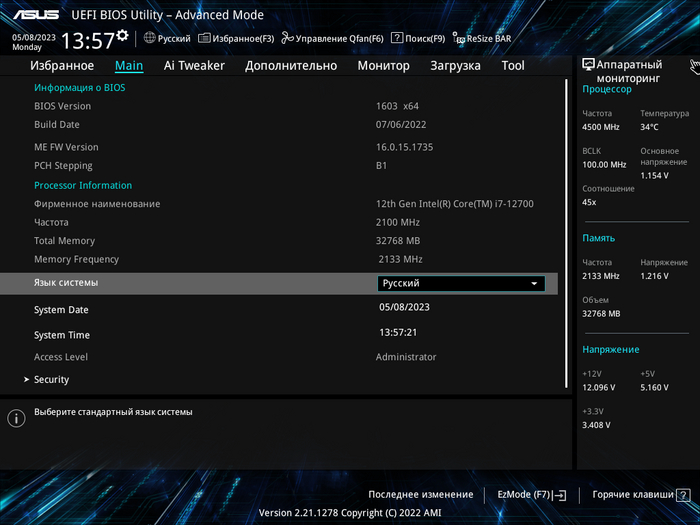Open Избранное(F3) favorites from the top bar

coord(236,38)
